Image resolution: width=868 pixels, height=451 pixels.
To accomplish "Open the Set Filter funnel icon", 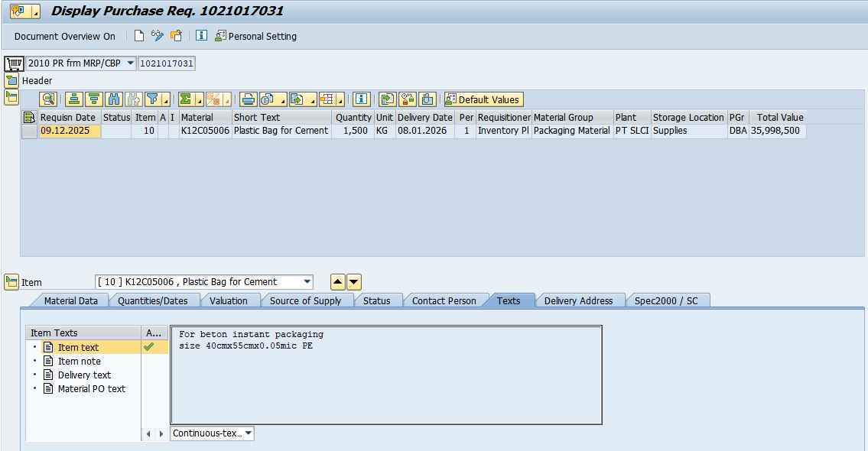I will pyautogui.click(x=152, y=99).
